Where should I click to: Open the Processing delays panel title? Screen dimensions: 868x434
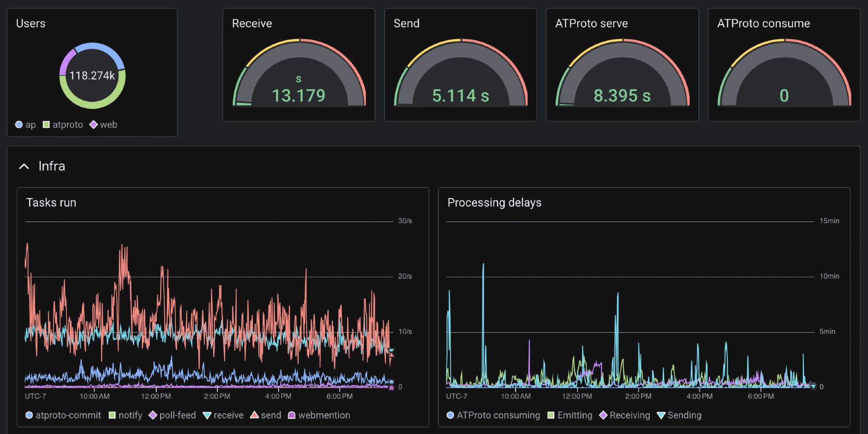494,203
